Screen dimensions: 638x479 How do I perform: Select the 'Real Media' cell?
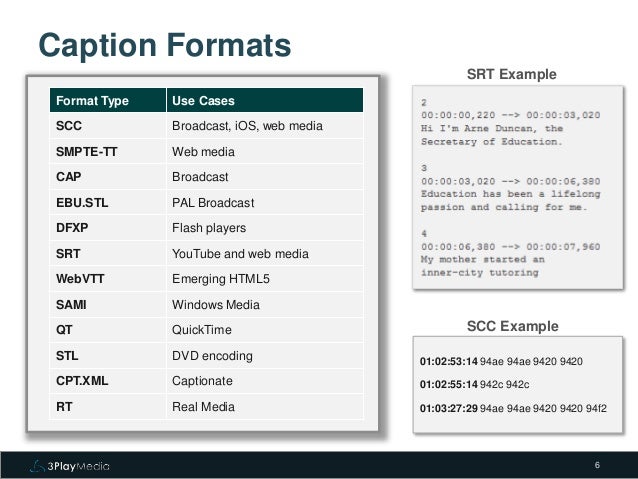tap(265, 407)
